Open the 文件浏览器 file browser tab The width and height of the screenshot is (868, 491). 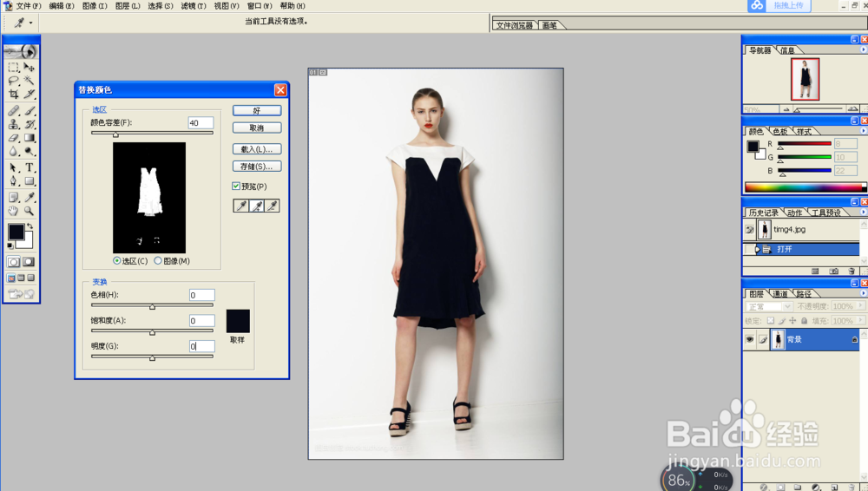[x=514, y=25]
